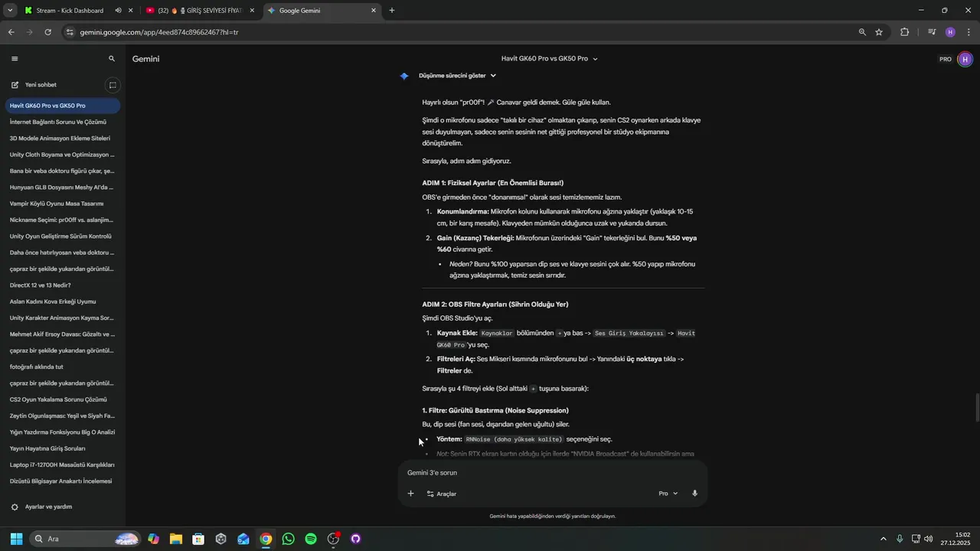
Task: Click the taskbar Ara search box
Action: (x=85, y=539)
